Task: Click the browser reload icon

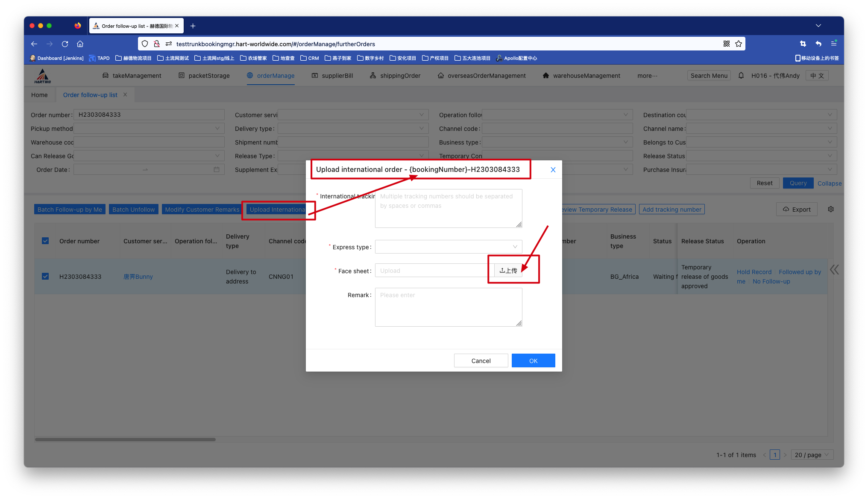Action: tap(65, 44)
